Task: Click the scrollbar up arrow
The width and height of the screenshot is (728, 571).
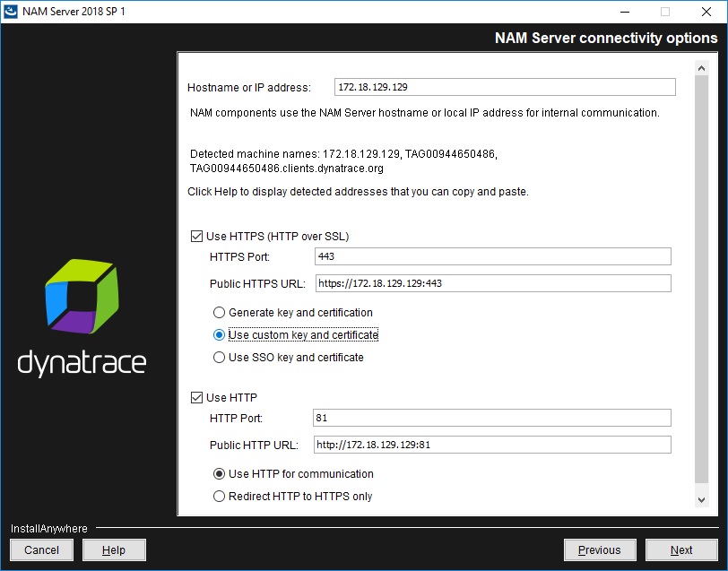Action: coord(701,69)
